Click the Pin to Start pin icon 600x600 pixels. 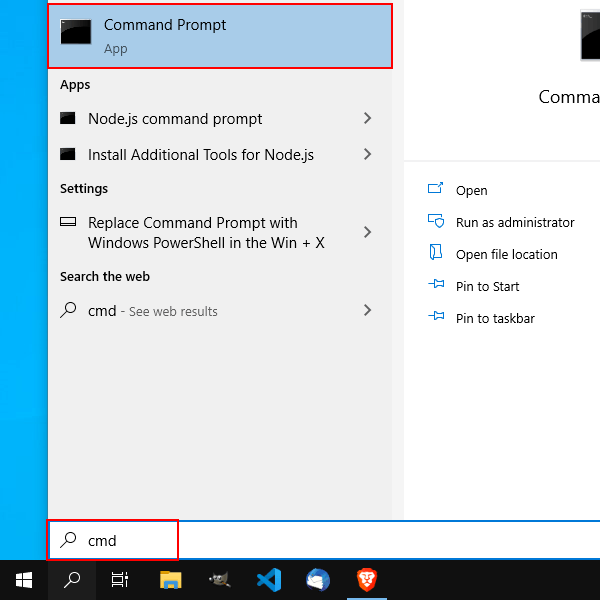pos(436,284)
